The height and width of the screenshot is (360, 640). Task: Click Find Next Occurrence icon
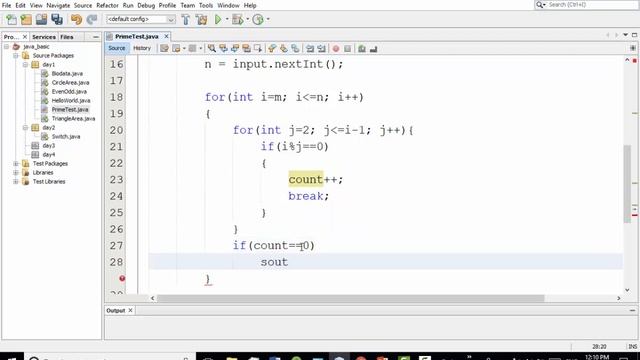235,49
